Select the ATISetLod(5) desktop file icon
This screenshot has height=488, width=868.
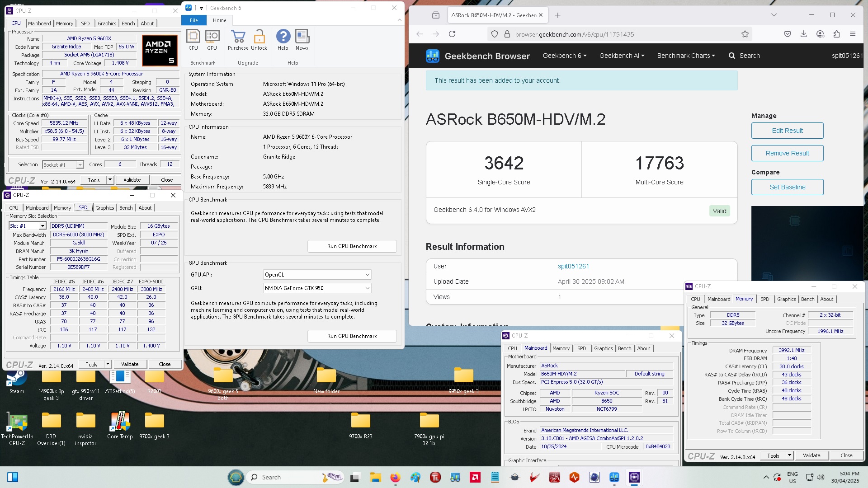pyautogui.click(x=120, y=382)
